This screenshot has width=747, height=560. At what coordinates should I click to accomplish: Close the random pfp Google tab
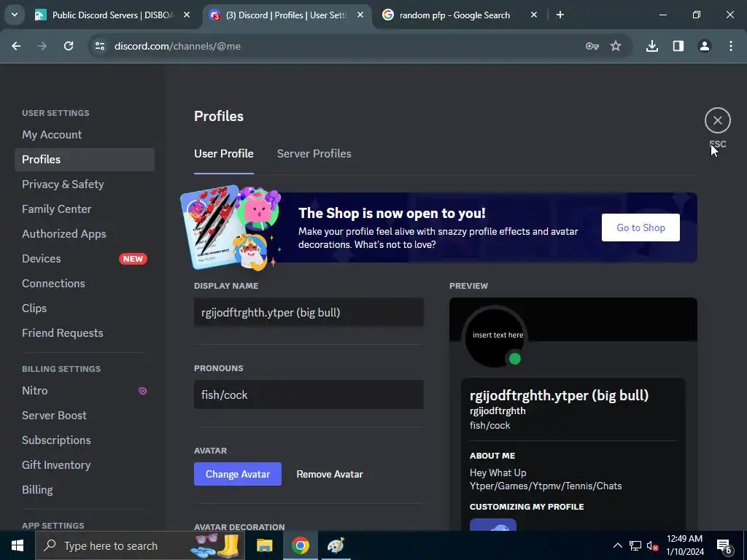coord(534,15)
